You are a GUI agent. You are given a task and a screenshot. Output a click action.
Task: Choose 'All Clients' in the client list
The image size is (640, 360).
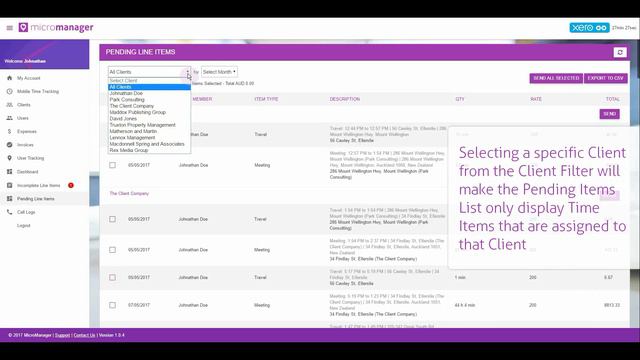click(x=149, y=87)
